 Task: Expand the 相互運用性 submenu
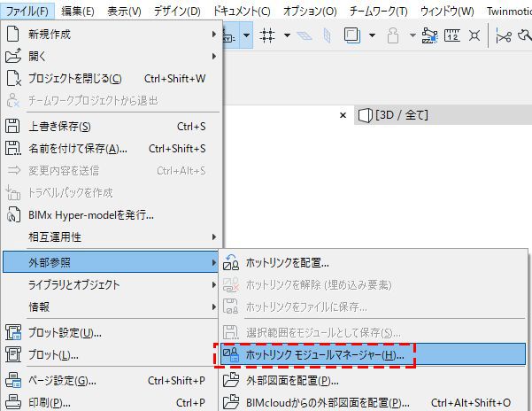(112, 237)
